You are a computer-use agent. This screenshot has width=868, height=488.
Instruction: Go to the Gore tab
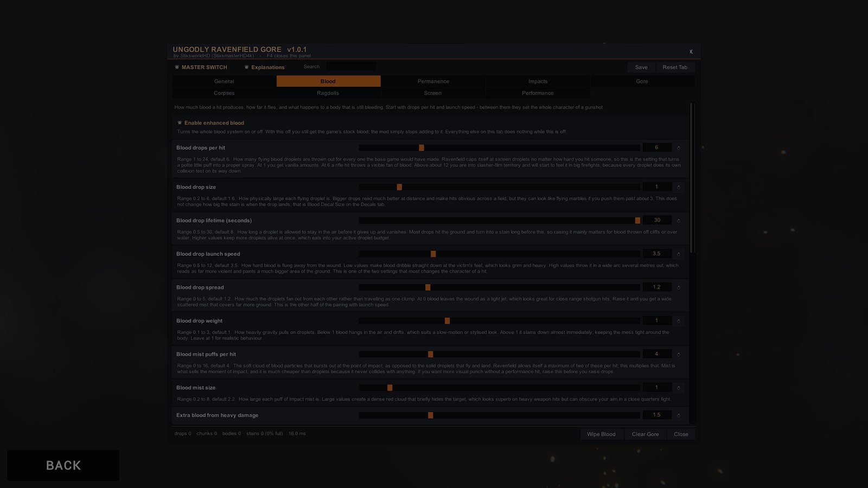coord(642,81)
